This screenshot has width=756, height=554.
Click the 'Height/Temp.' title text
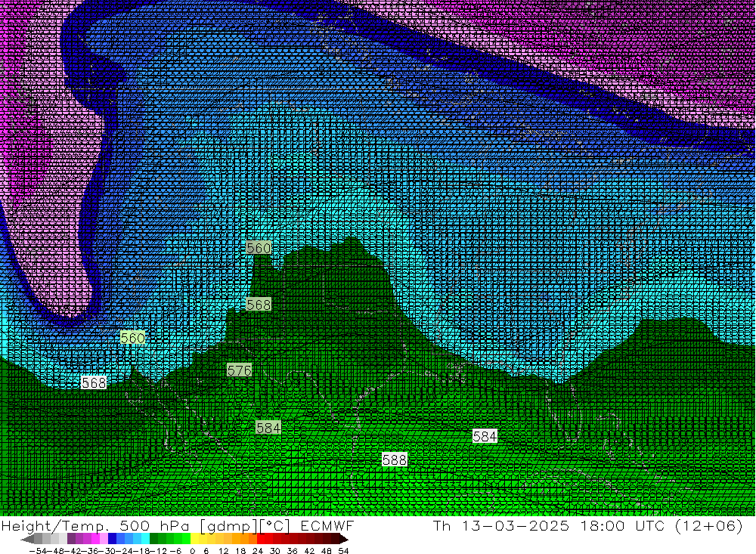point(56,525)
